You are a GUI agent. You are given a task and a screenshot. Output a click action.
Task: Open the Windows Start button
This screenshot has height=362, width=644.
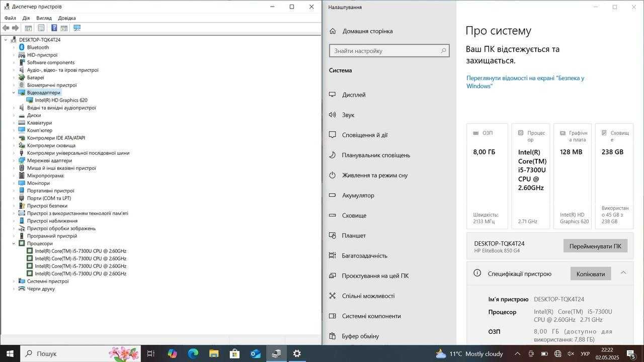[10, 353]
